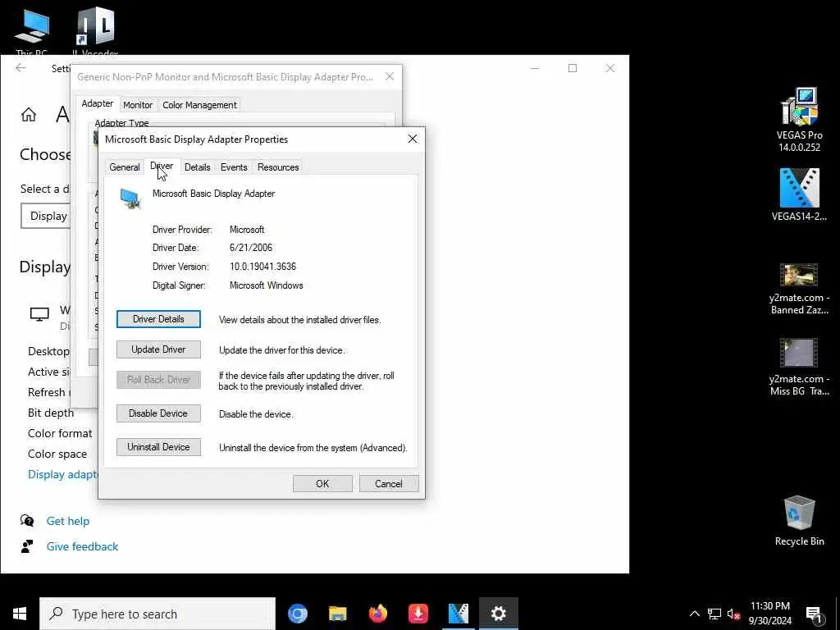Click the muted volume tray icon
Screen dimensions: 840x630
point(733,614)
